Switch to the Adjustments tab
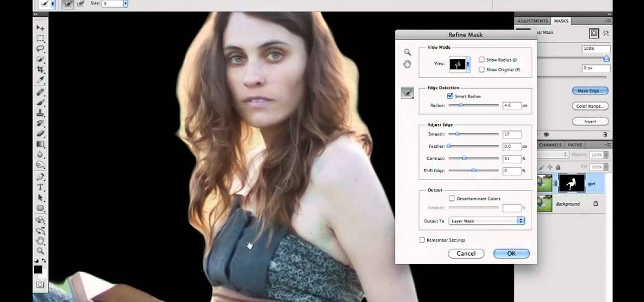The width and height of the screenshot is (644, 302). (x=532, y=21)
